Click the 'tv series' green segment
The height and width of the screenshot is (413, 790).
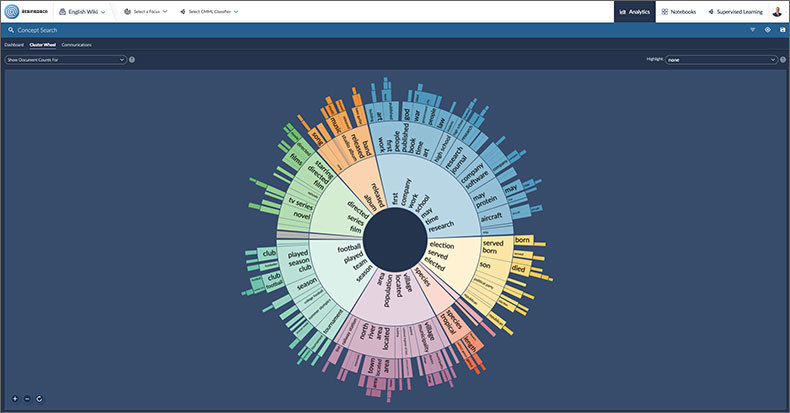[301, 203]
